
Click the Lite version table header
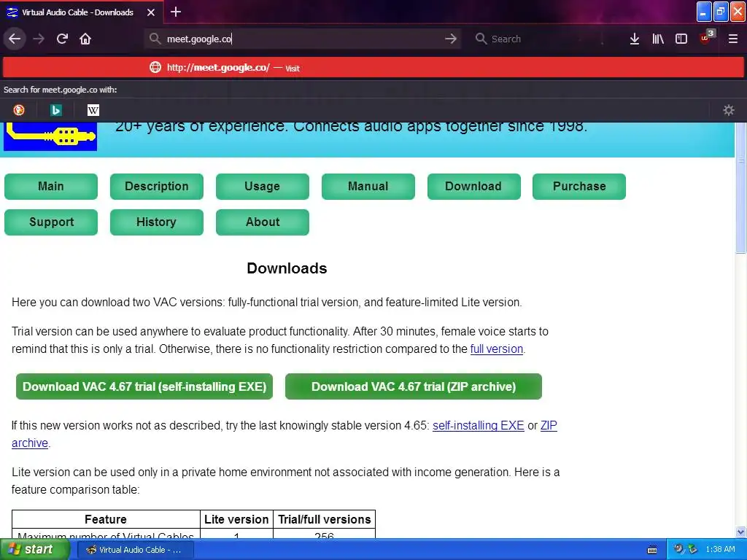[x=236, y=519]
